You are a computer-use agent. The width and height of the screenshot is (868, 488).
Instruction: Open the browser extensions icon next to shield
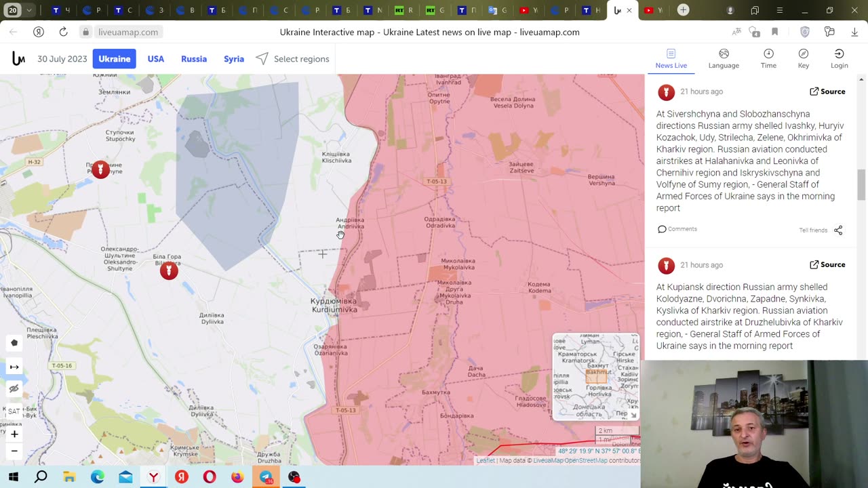[829, 32]
